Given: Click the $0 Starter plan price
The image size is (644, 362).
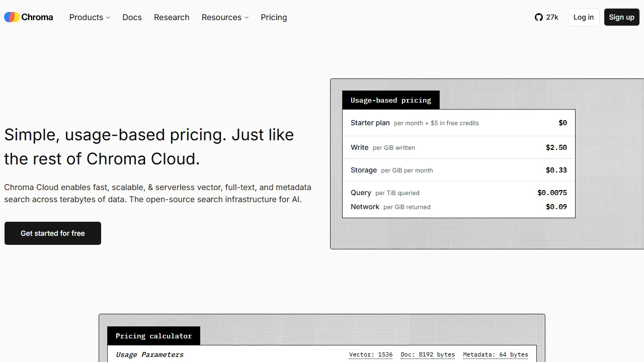Looking at the screenshot, I should pyautogui.click(x=562, y=123).
